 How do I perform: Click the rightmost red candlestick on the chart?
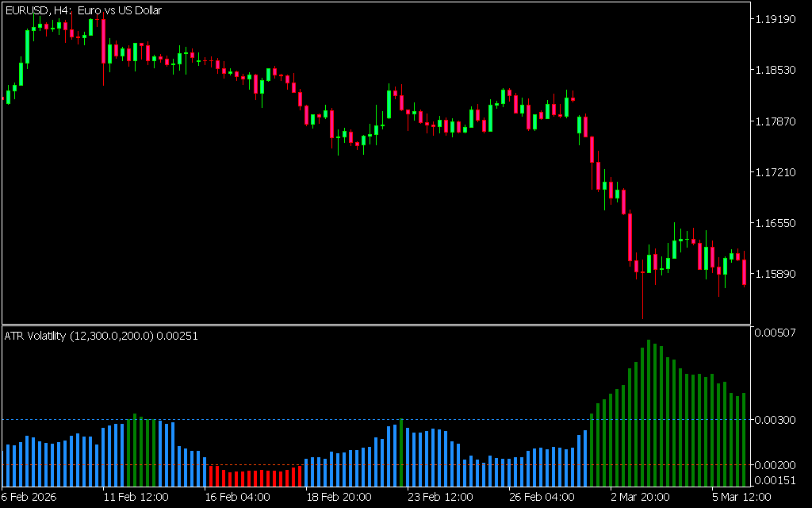coord(744,272)
